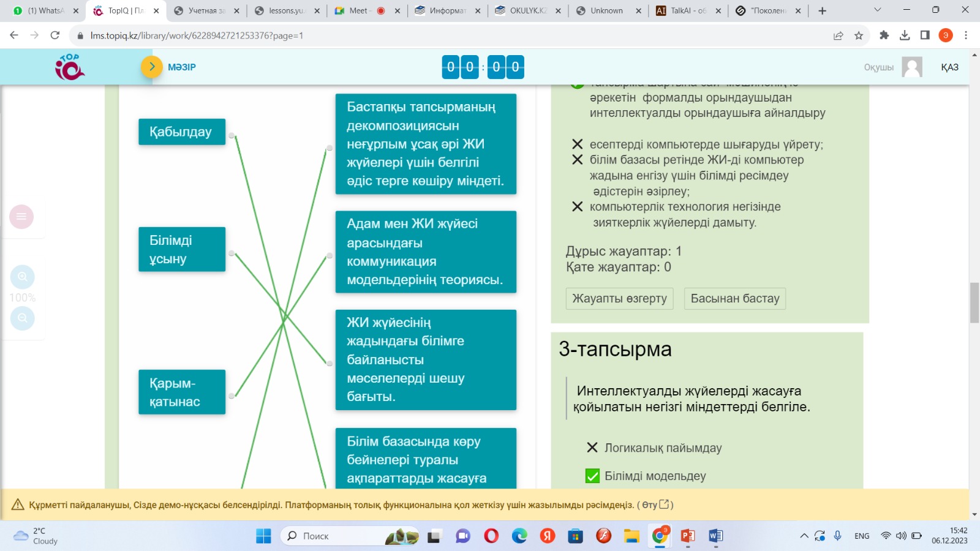Select the Қабылдау matching box
This screenshot has height=551, width=980.
pyautogui.click(x=181, y=132)
